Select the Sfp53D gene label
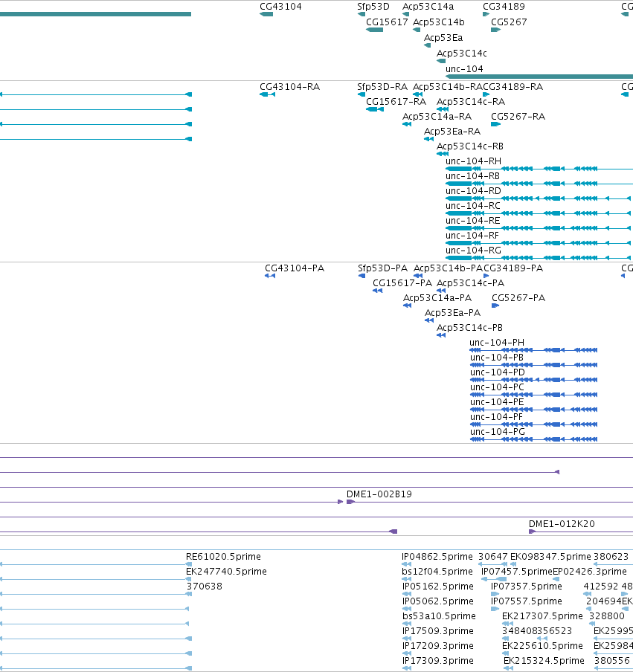The width and height of the screenshot is (633, 672). pos(373,7)
